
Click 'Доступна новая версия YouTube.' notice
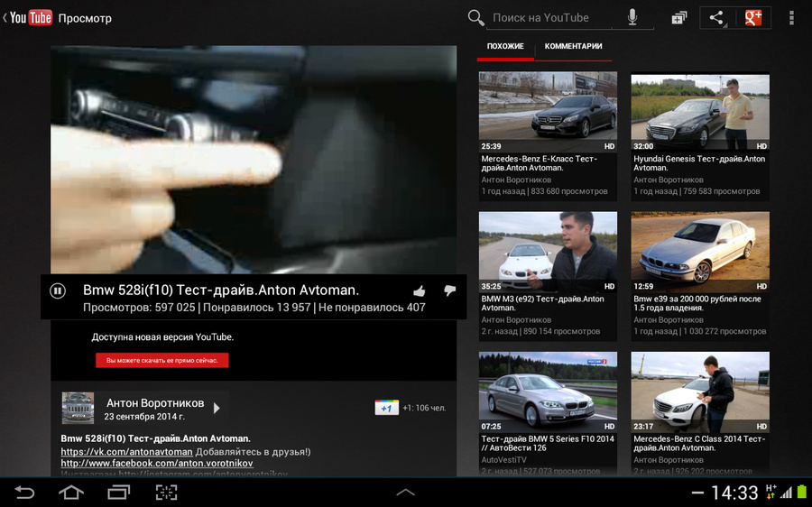[x=162, y=337]
